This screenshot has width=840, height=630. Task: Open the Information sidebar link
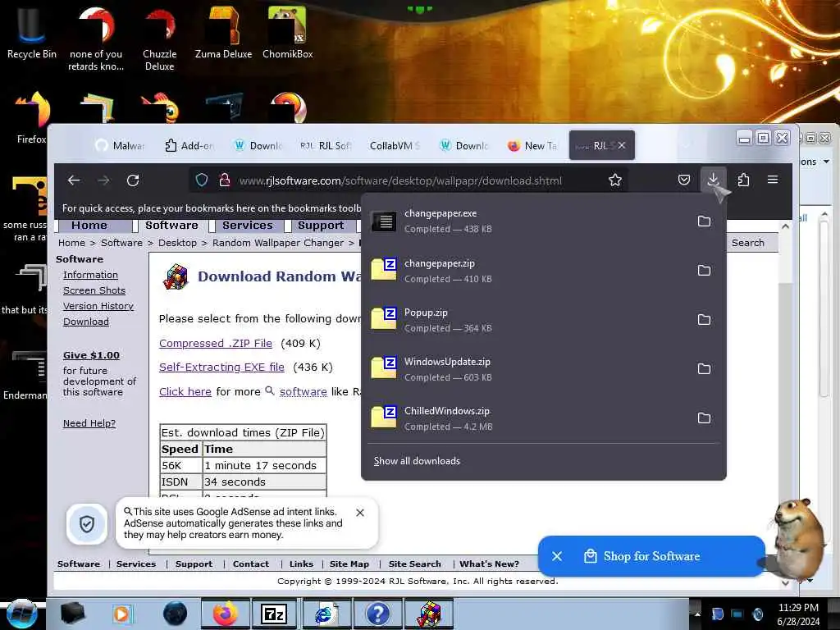pos(90,275)
